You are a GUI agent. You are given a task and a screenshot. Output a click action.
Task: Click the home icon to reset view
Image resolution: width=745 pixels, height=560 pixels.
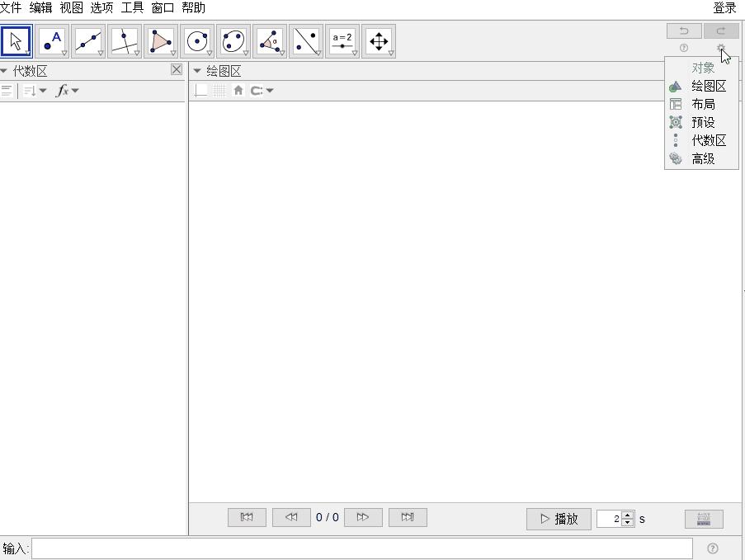click(238, 91)
